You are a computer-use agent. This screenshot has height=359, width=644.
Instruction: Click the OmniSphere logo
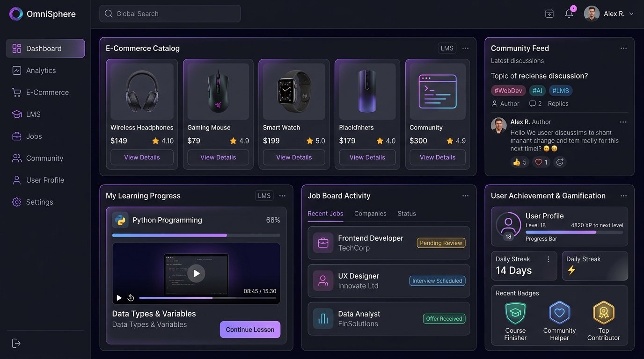(16, 14)
